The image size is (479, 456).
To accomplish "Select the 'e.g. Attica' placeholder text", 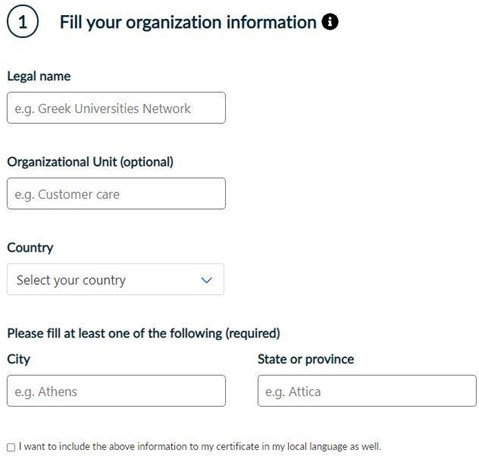I will pyautogui.click(x=293, y=392).
